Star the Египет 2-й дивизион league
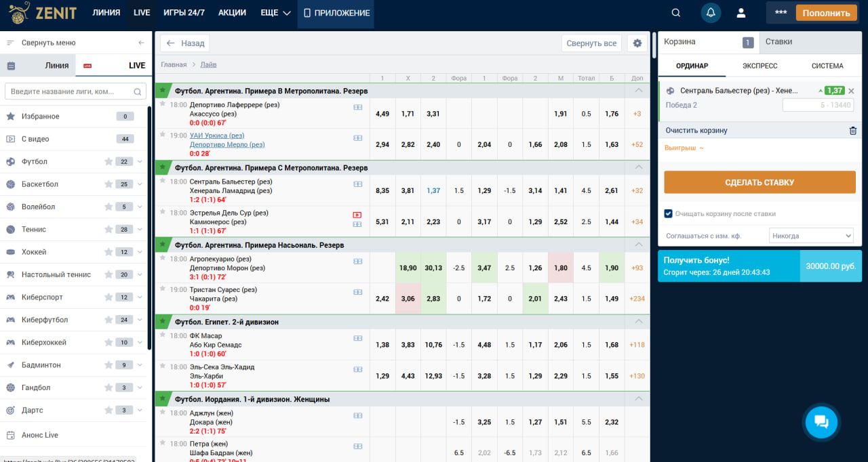The width and height of the screenshot is (868, 462). tap(163, 321)
